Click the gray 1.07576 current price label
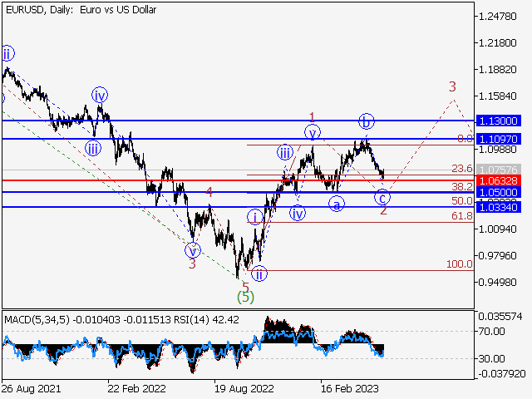The height and width of the screenshot is (399, 532). tap(499, 170)
